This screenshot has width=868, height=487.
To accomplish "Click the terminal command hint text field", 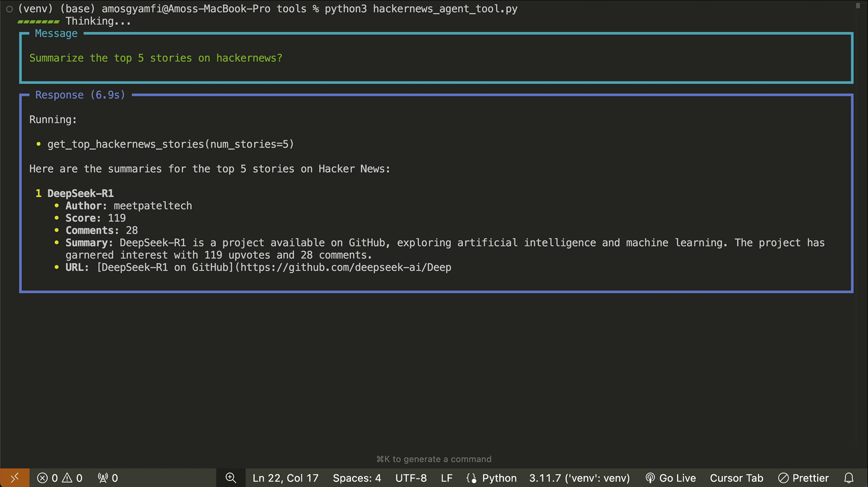I will 434,459.
